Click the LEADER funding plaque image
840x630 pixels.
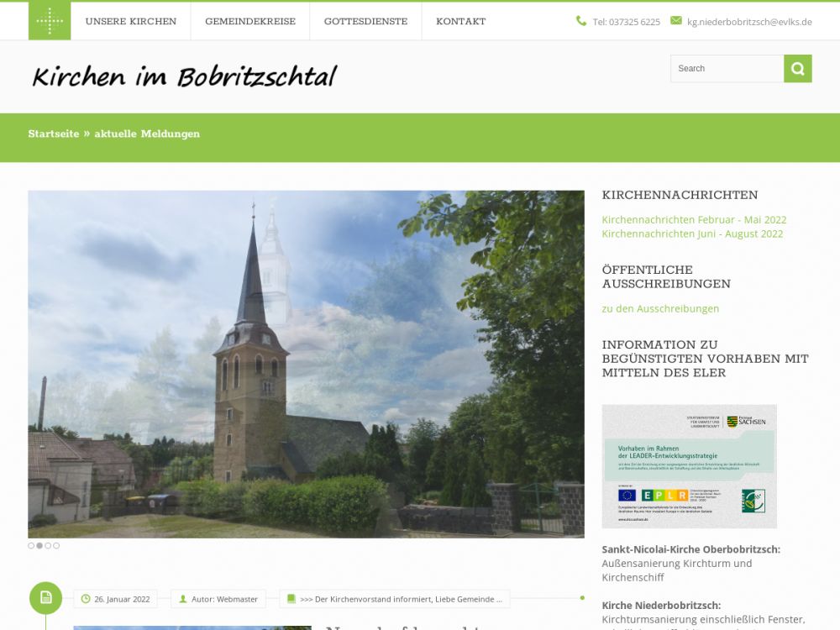point(689,466)
